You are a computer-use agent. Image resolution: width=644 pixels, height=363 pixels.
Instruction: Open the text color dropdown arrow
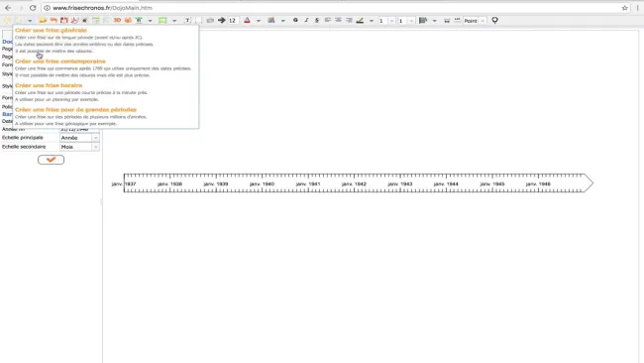pyautogui.click(x=259, y=21)
